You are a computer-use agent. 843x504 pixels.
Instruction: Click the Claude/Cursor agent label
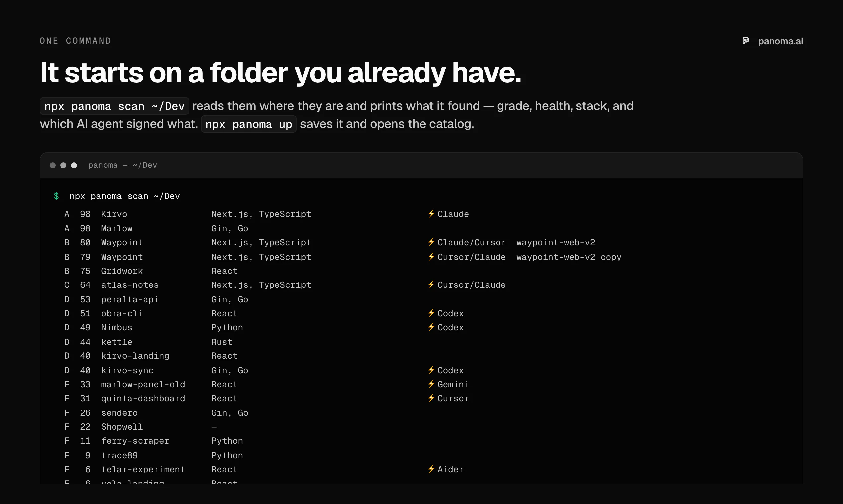(472, 242)
